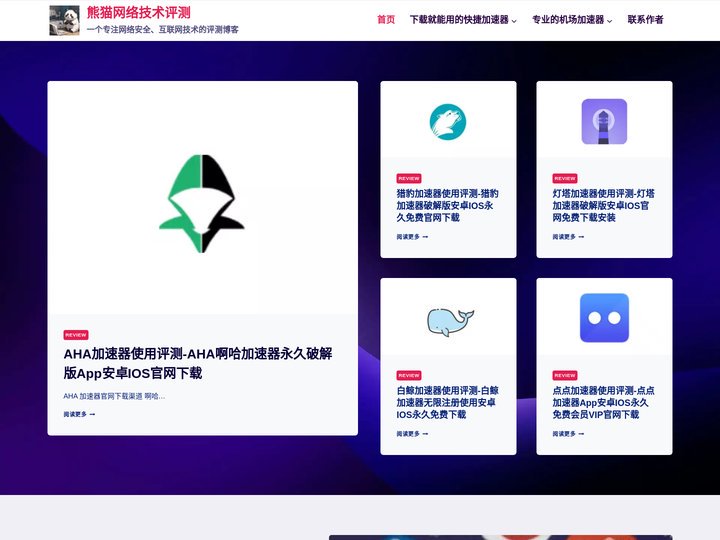This screenshot has height=540, width=720.
Task: Click the REVIEW tag on 白鲸加速器 card
Action: pos(409,375)
